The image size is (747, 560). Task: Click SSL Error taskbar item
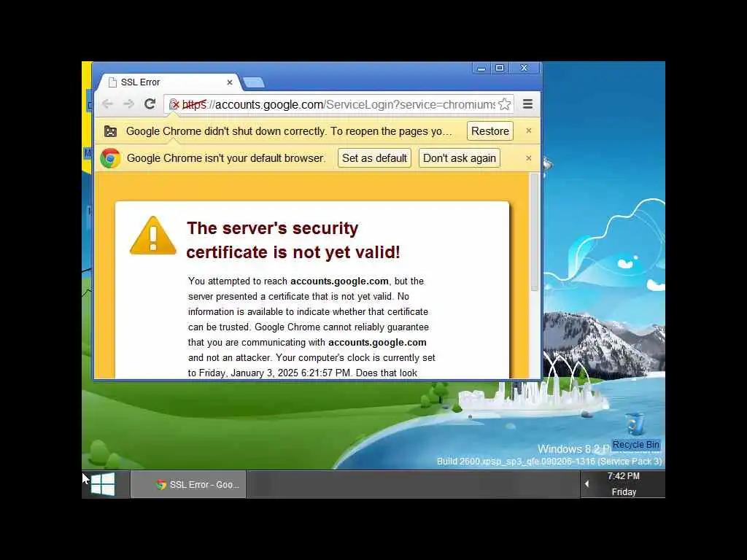(x=189, y=484)
